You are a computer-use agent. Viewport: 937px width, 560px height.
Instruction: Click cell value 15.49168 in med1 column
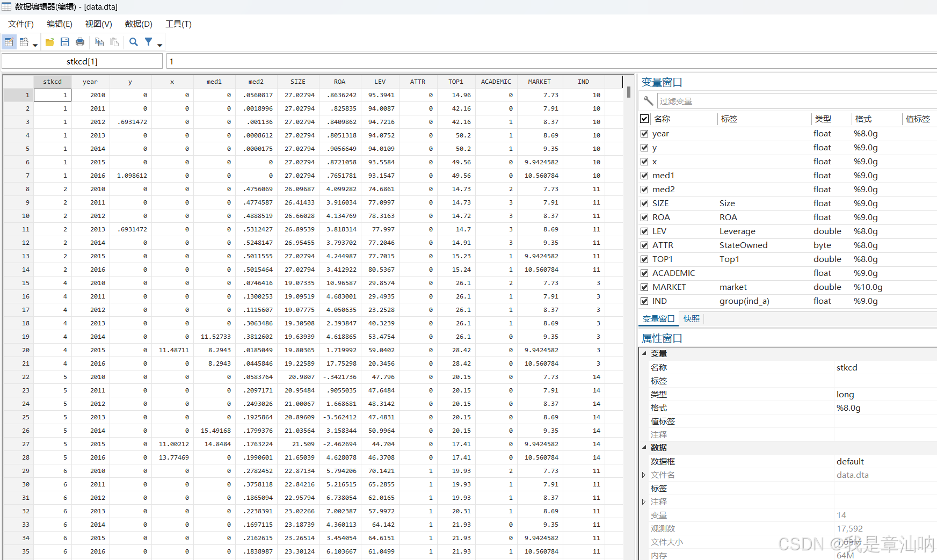(x=215, y=431)
